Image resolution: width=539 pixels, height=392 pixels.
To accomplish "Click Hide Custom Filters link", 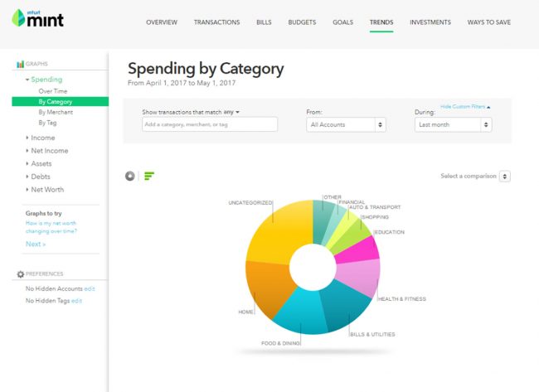I will pos(464,107).
